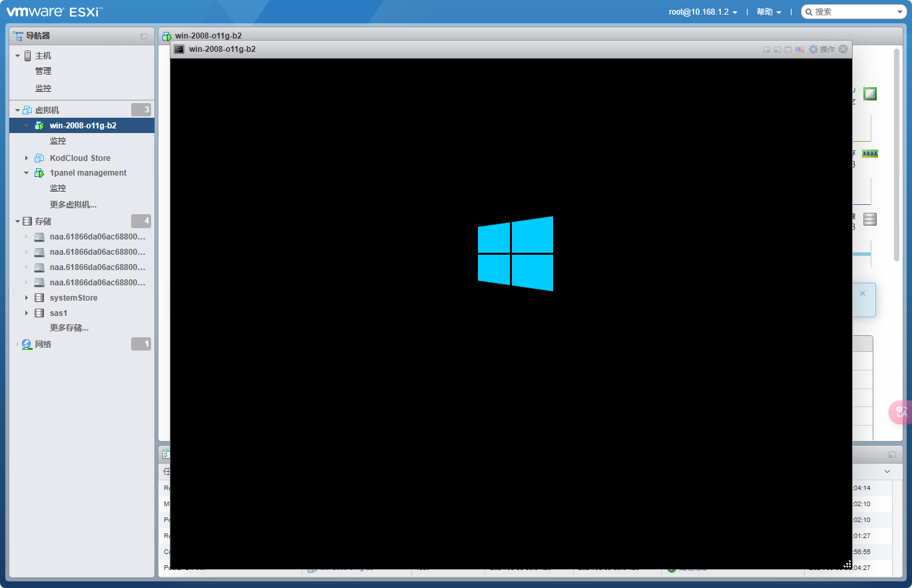Open the Storage (存储) list
The width and height of the screenshot is (912, 588).
43,221
